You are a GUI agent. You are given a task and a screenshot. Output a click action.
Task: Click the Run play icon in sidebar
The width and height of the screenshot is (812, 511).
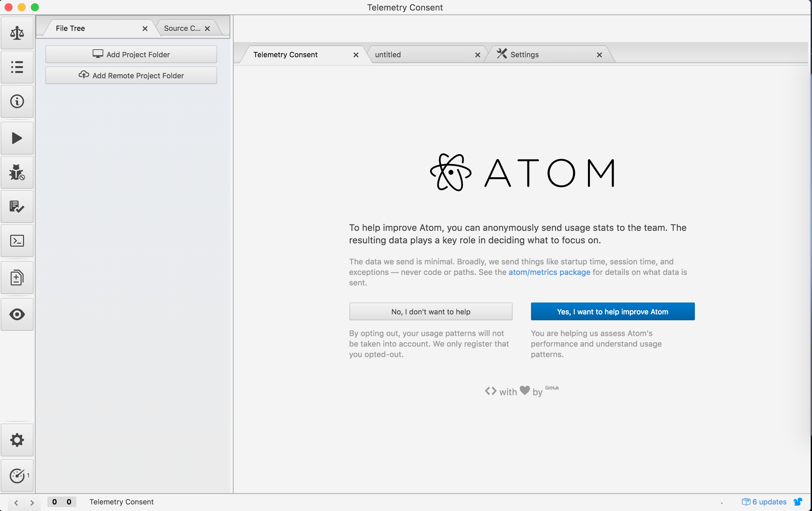tap(17, 138)
